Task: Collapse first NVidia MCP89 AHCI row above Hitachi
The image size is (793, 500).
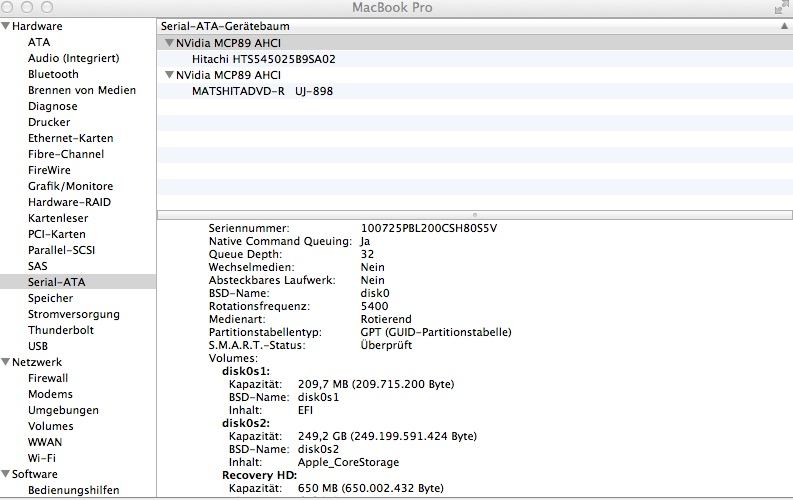Action: click(x=169, y=43)
